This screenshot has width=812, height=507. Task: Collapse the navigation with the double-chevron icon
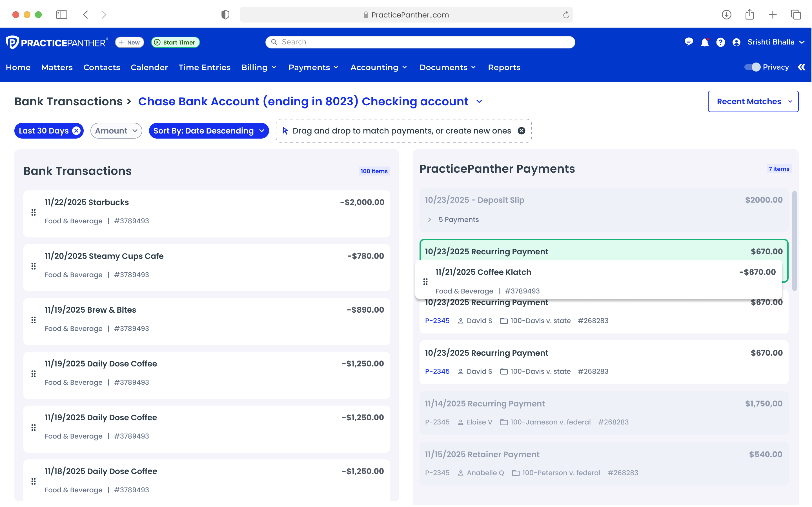coord(802,67)
